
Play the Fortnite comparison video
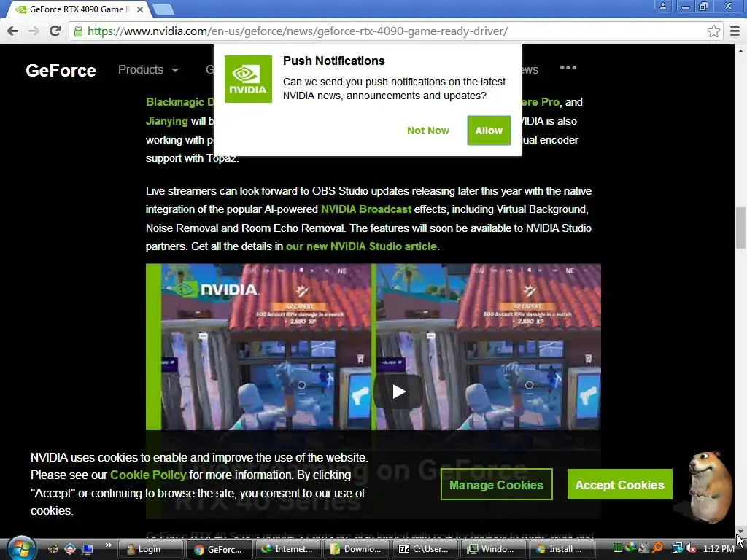(x=398, y=392)
